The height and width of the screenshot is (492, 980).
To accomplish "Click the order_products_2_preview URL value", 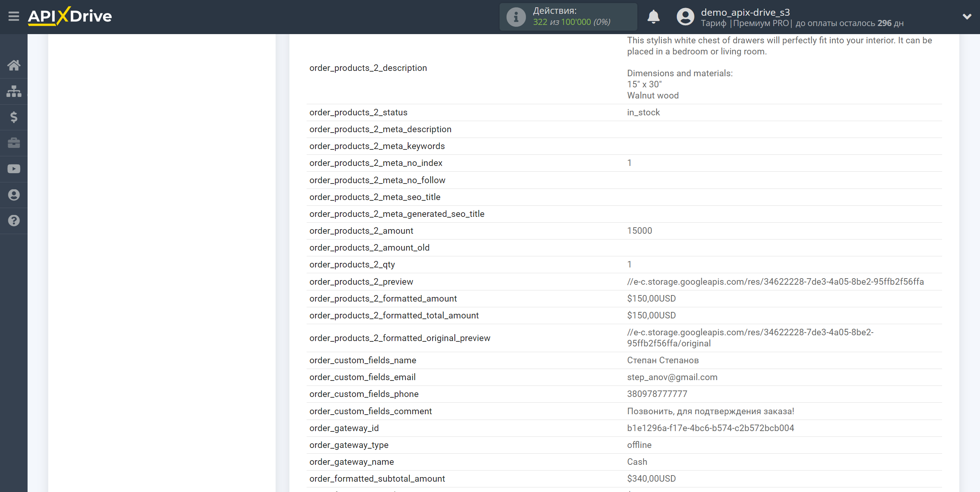I will coord(775,282).
